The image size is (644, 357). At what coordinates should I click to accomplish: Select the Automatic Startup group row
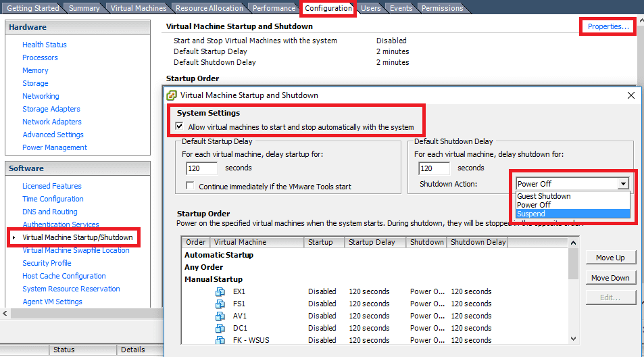coord(219,255)
